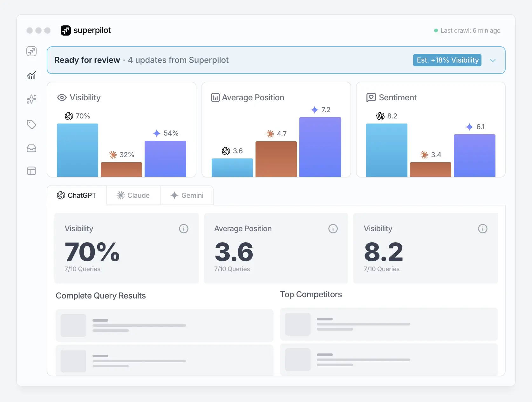Image resolution: width=532 pixels, height=402 pixels.
Task: Click the purple Gemini bar in Average Position chart
Action: coord(320,147)
